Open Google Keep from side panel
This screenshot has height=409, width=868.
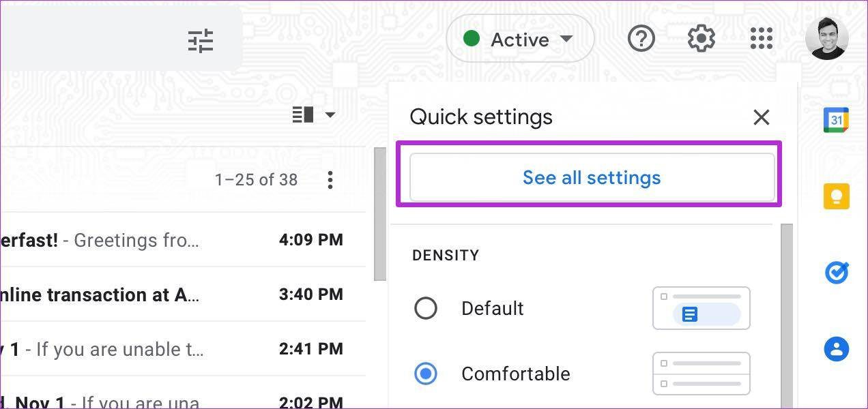point(836,196)
